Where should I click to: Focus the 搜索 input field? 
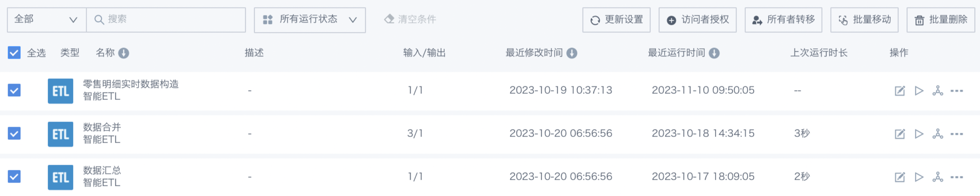pyautogui.click(x=166, y=20)
